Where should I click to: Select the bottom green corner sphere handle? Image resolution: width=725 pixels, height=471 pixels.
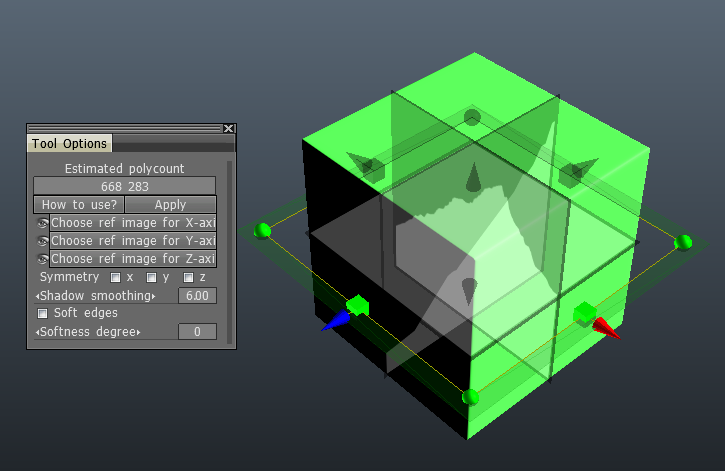(470, 397)
